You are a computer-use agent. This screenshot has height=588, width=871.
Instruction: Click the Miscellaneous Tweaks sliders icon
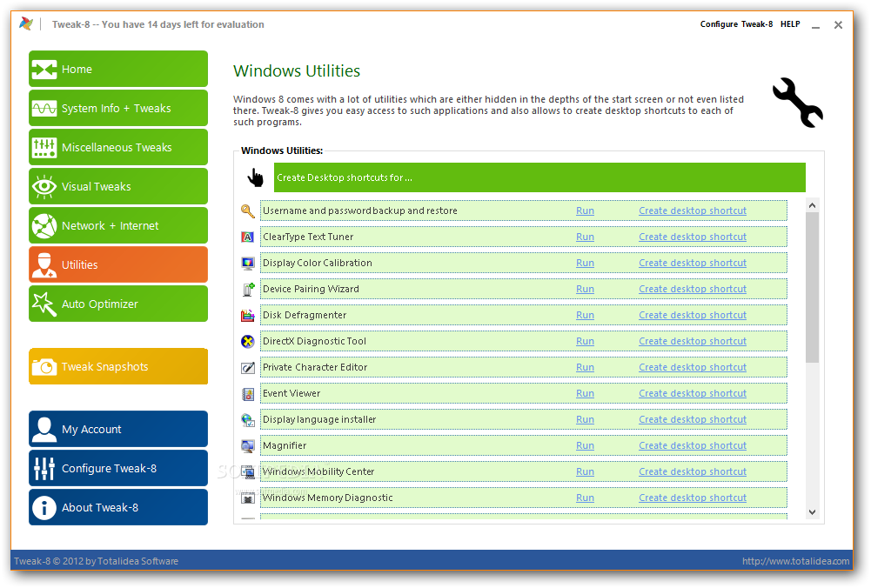pyautogui.click(x=44, y=148)
